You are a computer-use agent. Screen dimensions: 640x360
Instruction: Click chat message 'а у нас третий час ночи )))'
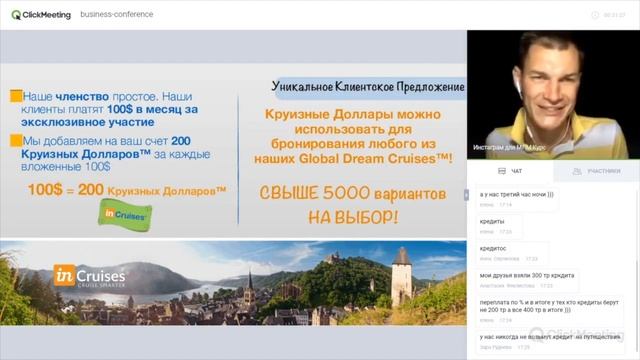coord(517,199)
